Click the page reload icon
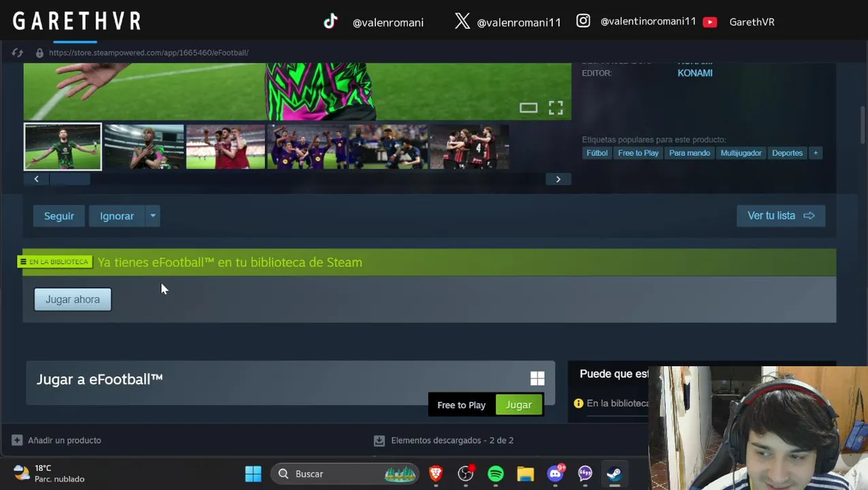 [x=18, y=52]
